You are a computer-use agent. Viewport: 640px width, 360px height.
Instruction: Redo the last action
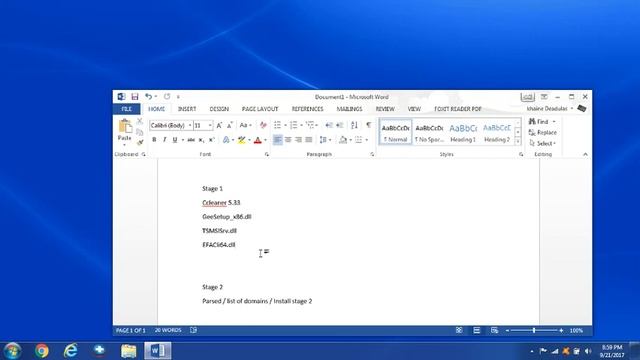click(x=167, y=97)
